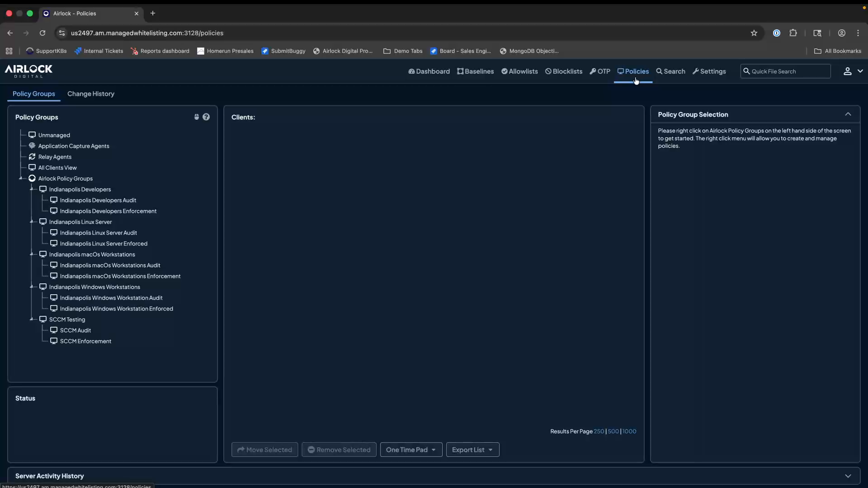Click inside the Quick File Search field
The height and width of the screenshot is (488, 868).
(786, 71)
